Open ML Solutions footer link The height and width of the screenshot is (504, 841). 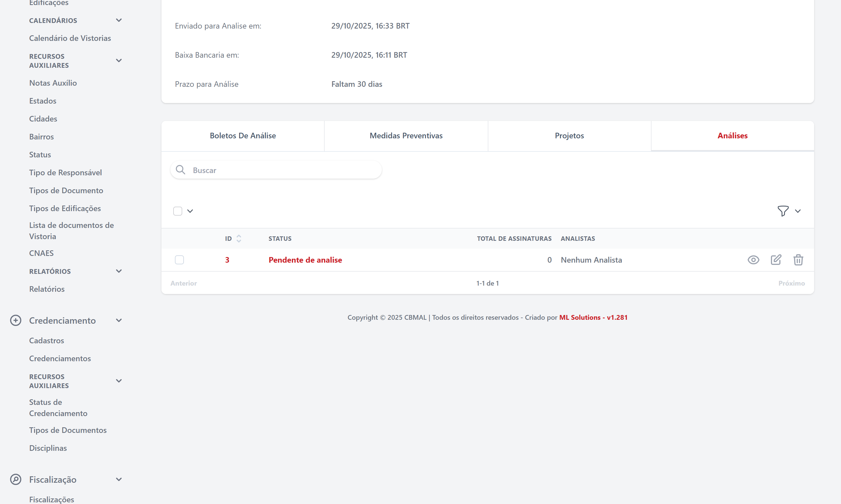click(593, 317)
